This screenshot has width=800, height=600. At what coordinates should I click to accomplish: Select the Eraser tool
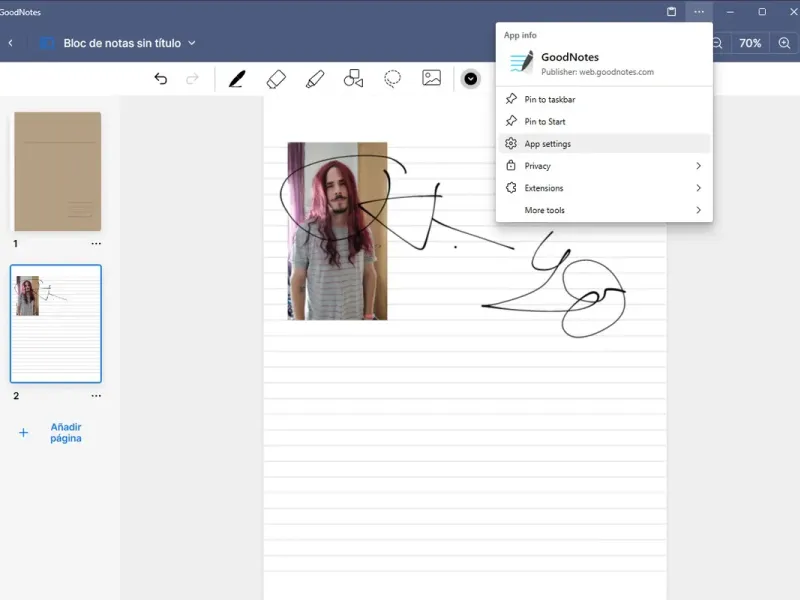coord(277,79)
